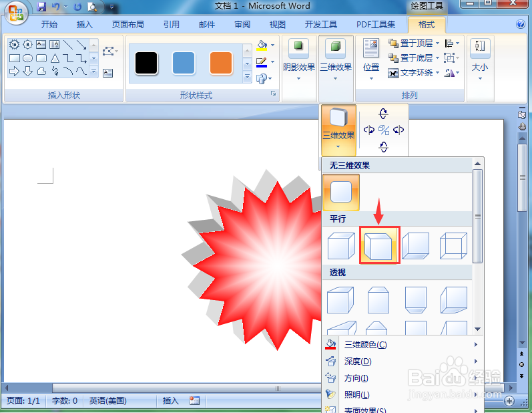532x413 pixels.
Task: Select the oval shape
Action: point(28,58)
